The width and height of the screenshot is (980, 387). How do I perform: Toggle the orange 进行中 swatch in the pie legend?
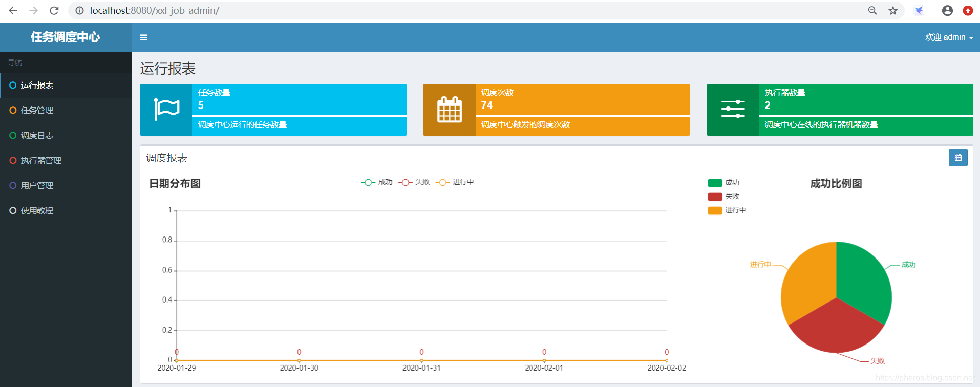715,210
